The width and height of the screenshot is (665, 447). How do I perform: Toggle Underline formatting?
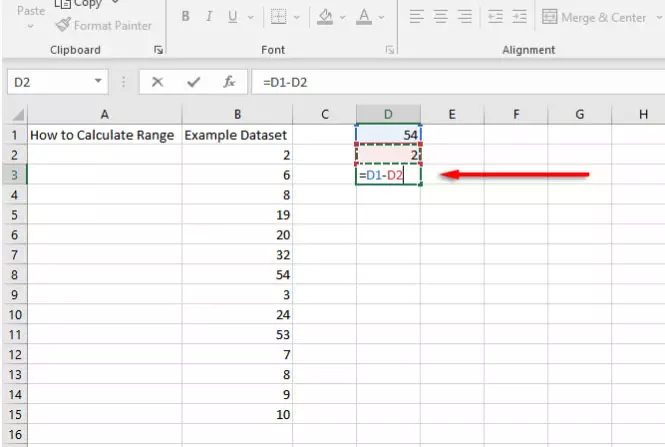232,17
